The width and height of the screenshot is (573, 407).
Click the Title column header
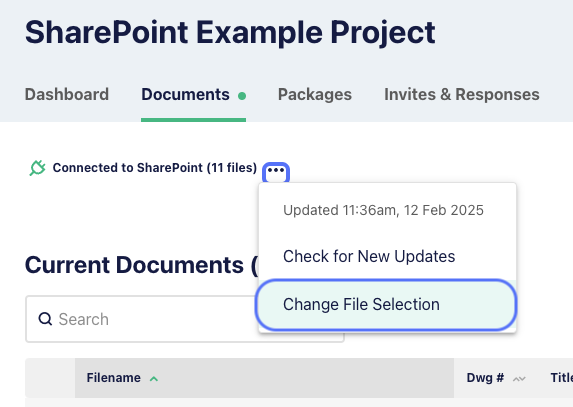click(562, 378)
